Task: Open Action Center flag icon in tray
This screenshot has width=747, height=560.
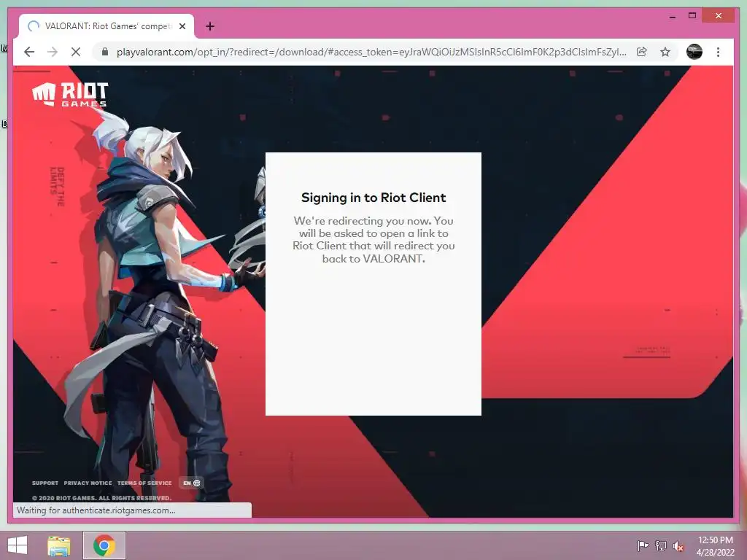Action: click(x=642, y=545)
